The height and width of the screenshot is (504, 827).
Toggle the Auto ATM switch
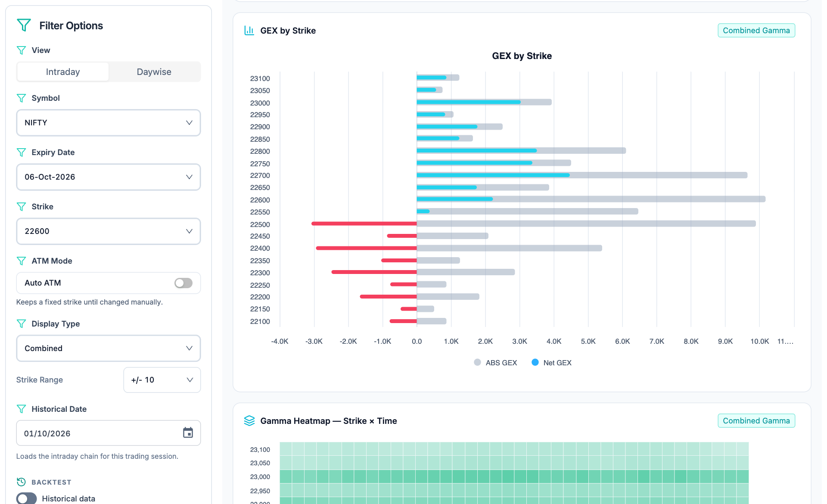[x=183, y=283]
